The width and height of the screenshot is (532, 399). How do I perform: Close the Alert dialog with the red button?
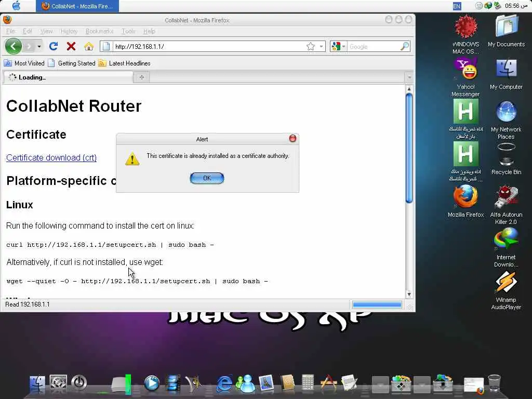point(292,138)
